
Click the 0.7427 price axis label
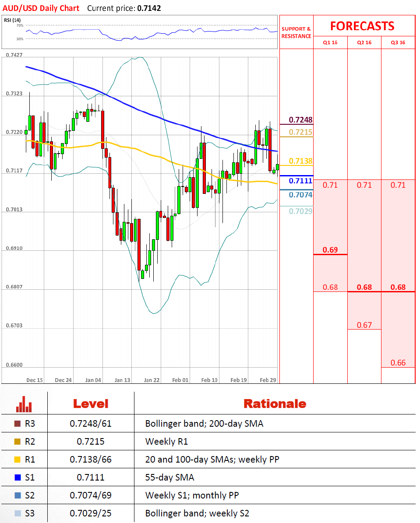click(14, 55)
